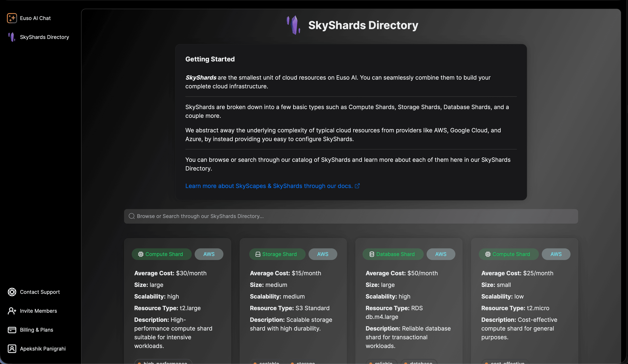This screenshot has width=628, height=364.
Task: Open the Learn more about SkyScapes docs link
Action: click(269, 186)
